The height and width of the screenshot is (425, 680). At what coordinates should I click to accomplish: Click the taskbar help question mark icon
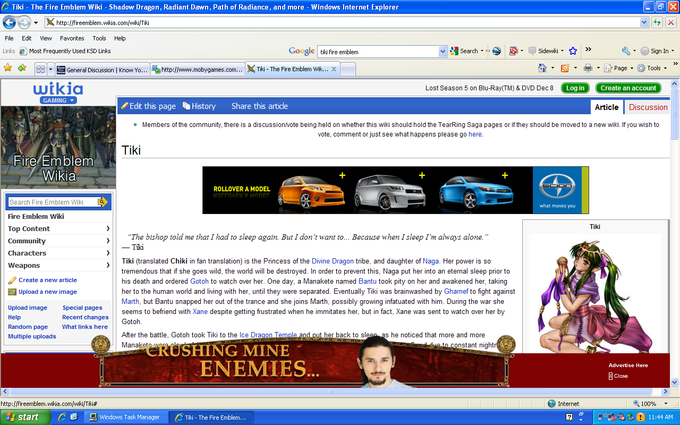(569, 417)
